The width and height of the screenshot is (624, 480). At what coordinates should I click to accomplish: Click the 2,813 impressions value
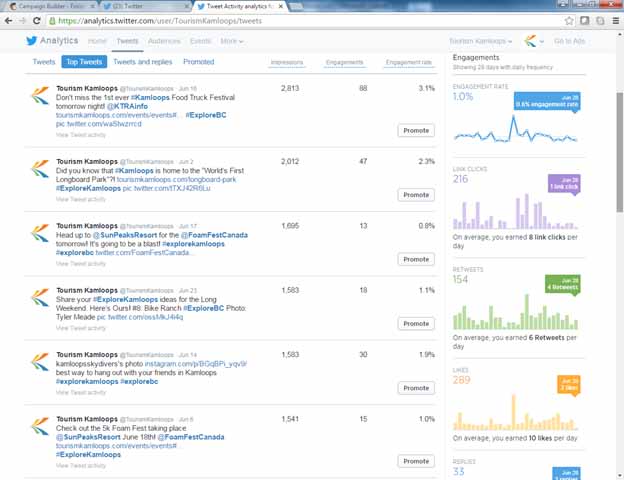290,88
